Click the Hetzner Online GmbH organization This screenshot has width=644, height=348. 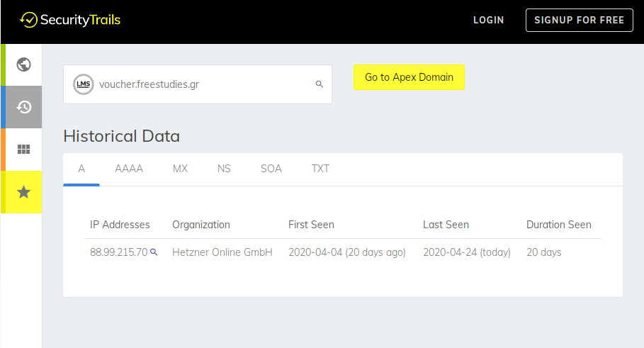tap(222, 252)
